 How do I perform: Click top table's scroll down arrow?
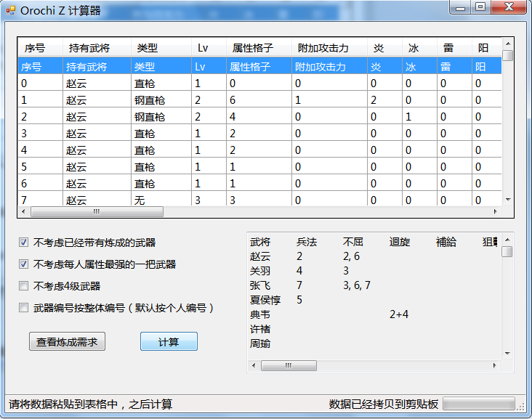pyautogui.click(x=508, y=200)
